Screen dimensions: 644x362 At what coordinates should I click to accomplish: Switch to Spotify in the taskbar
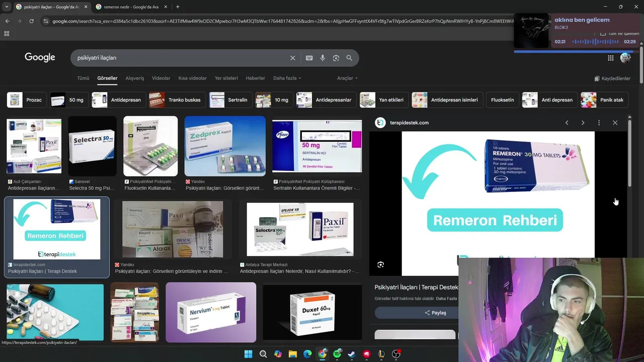[337, 354]
